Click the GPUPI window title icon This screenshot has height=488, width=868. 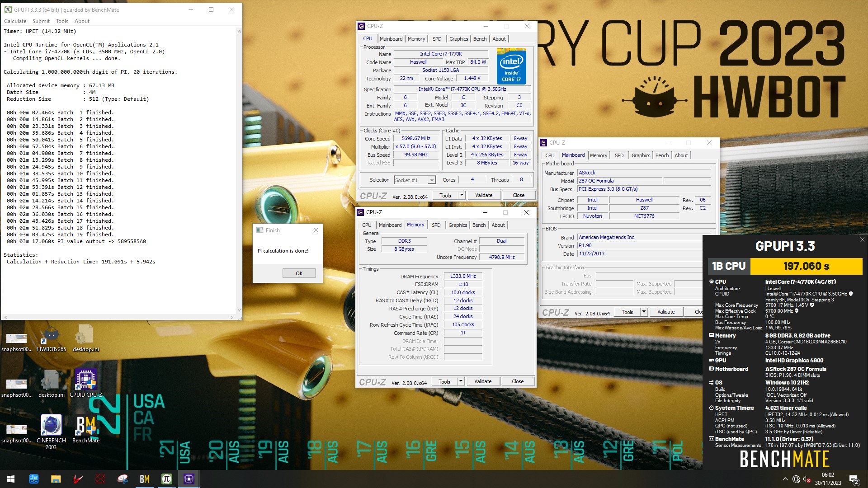8,9
